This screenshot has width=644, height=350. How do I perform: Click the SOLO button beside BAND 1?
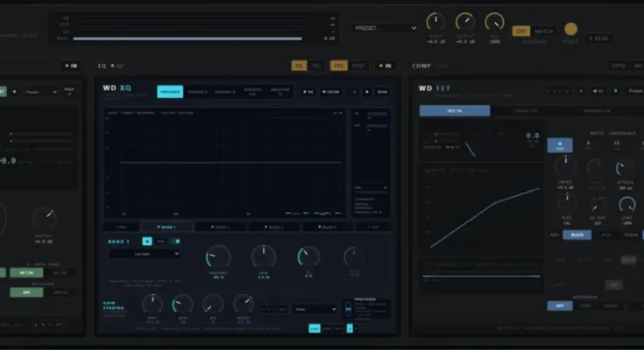(160, 241)
